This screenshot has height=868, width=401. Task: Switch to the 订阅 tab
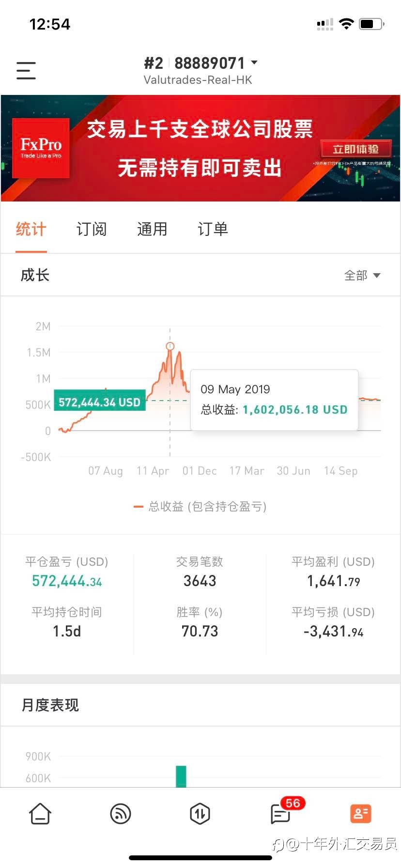pyautogui.click(x=92, y=229)
